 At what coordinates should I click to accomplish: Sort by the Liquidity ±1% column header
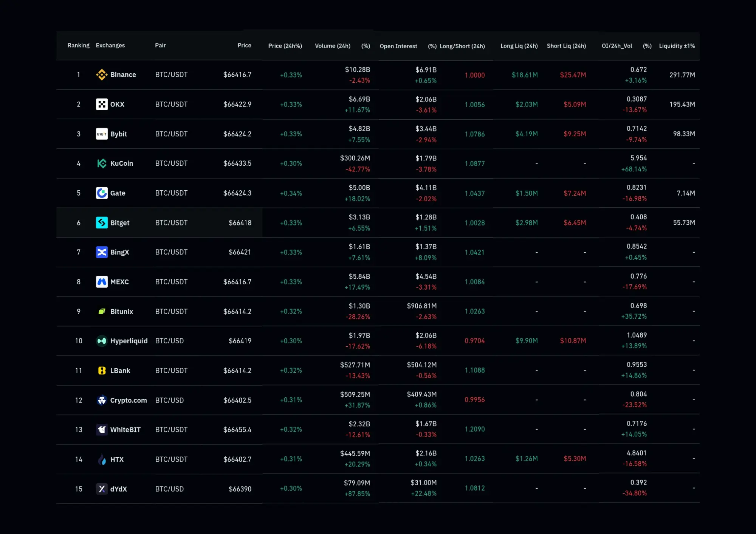[x=677, y=46]
